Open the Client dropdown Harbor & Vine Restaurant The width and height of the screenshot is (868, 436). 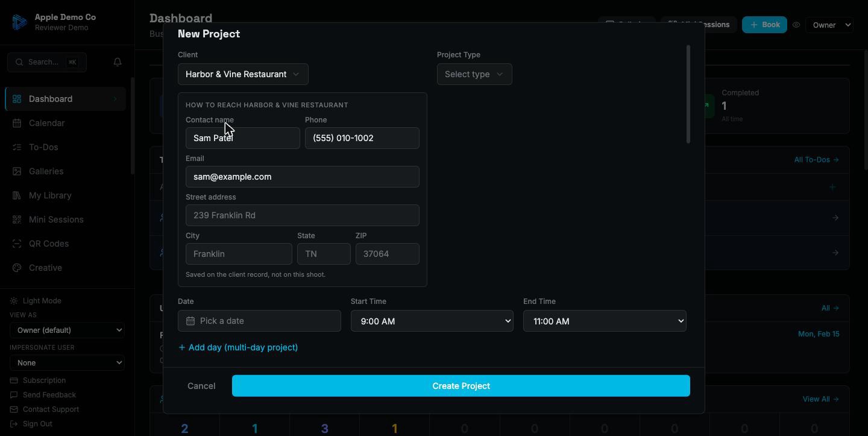click(243, 74)
